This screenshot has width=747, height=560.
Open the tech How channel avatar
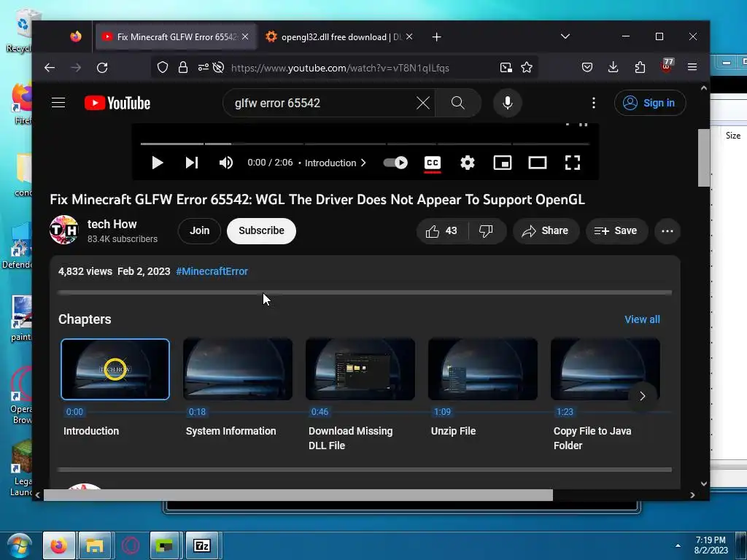(64, 230)
